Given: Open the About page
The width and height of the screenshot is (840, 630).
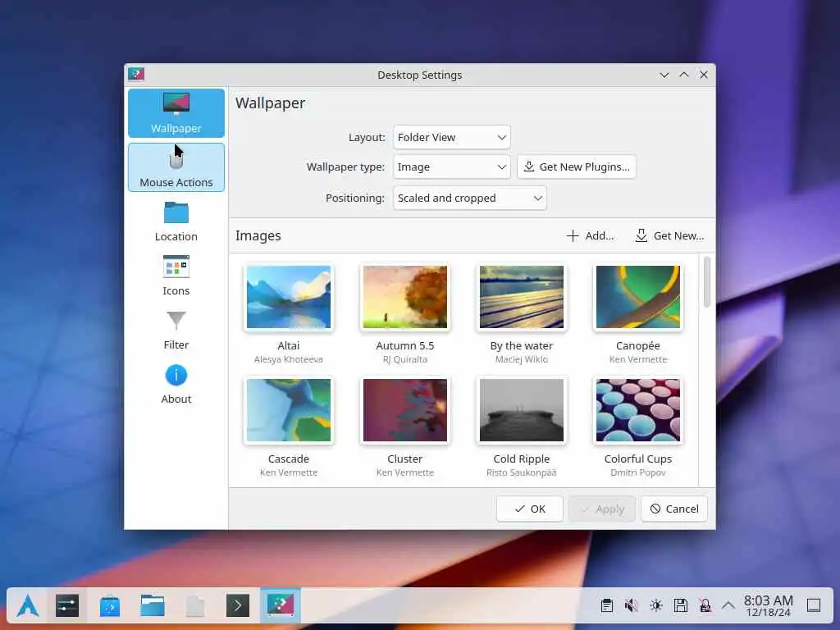Looking at the screenshot, I should 176,384.
